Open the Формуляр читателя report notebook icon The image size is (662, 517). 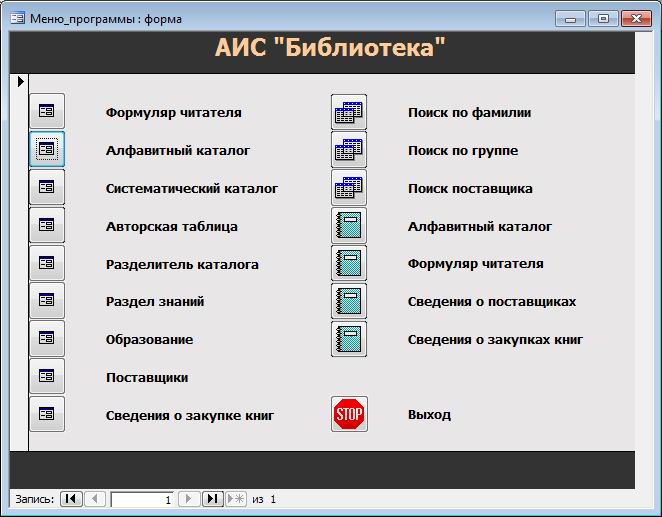(349, 263)
